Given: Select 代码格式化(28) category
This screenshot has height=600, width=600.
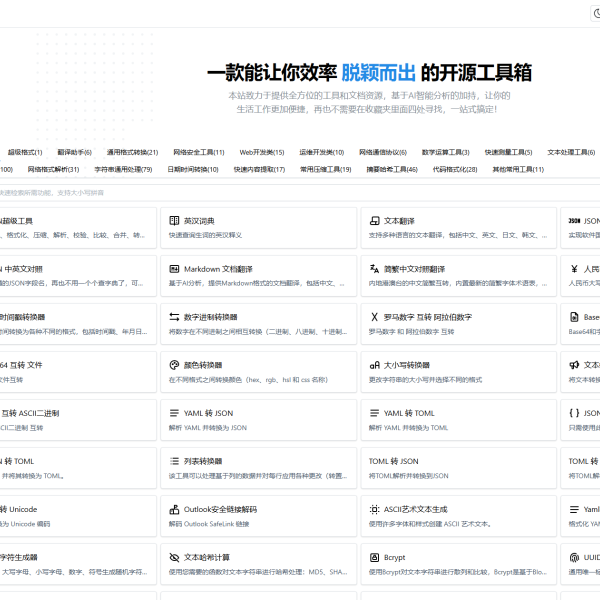Looking at the screenshot, I should pos(455,169).
